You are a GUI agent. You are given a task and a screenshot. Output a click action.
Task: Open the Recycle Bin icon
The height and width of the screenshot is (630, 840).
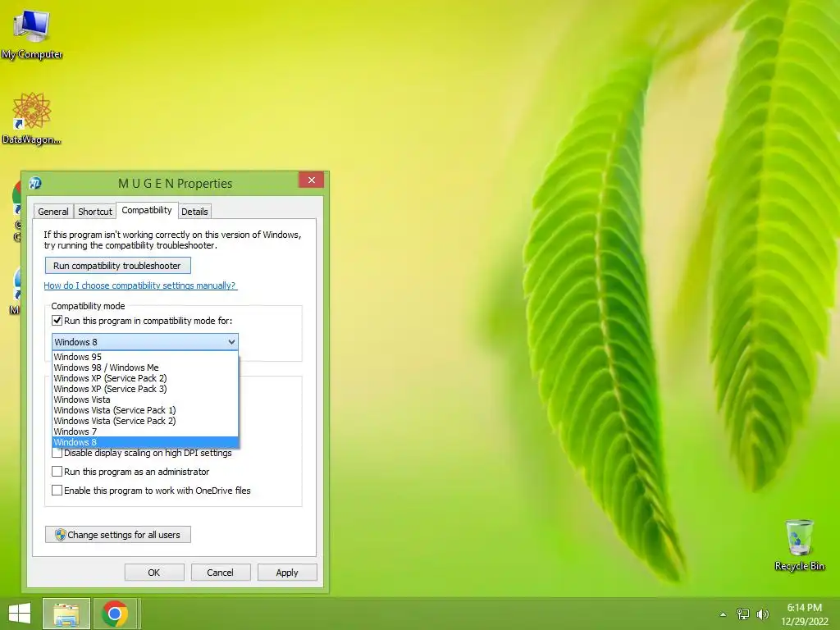pos(799,545)
